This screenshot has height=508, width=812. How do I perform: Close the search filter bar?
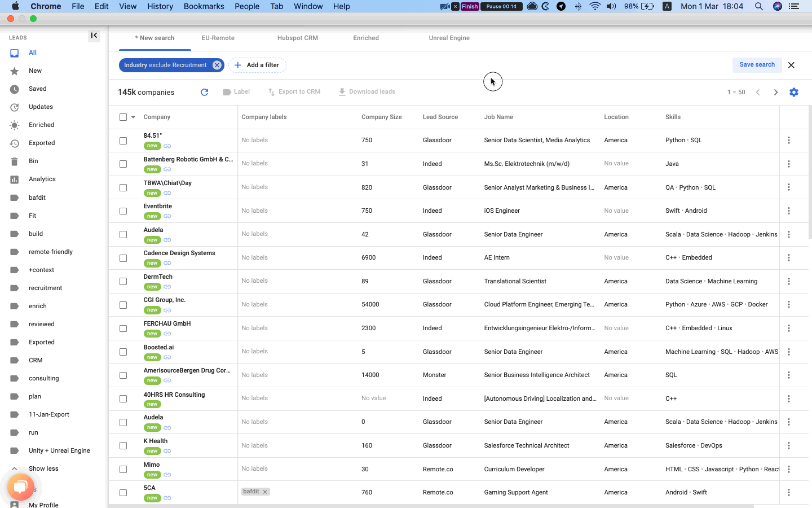(x=791, y=65)
